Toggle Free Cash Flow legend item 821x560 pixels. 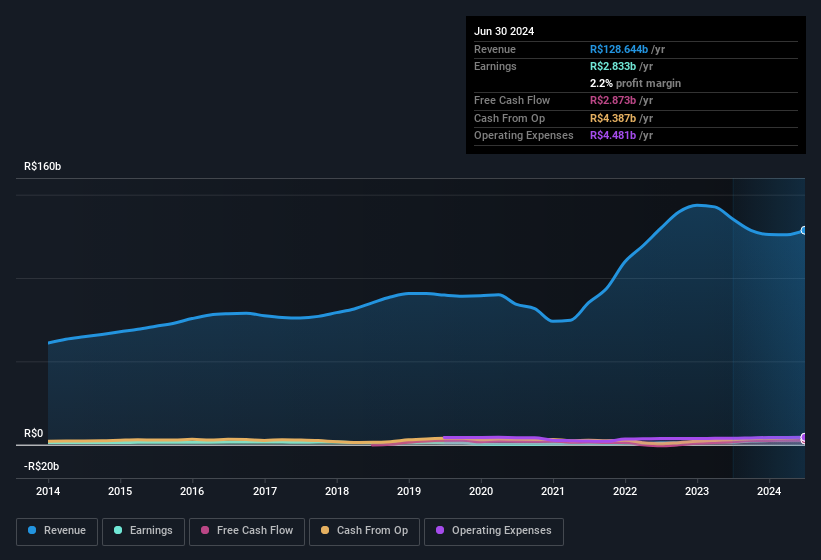click(247, 531)
